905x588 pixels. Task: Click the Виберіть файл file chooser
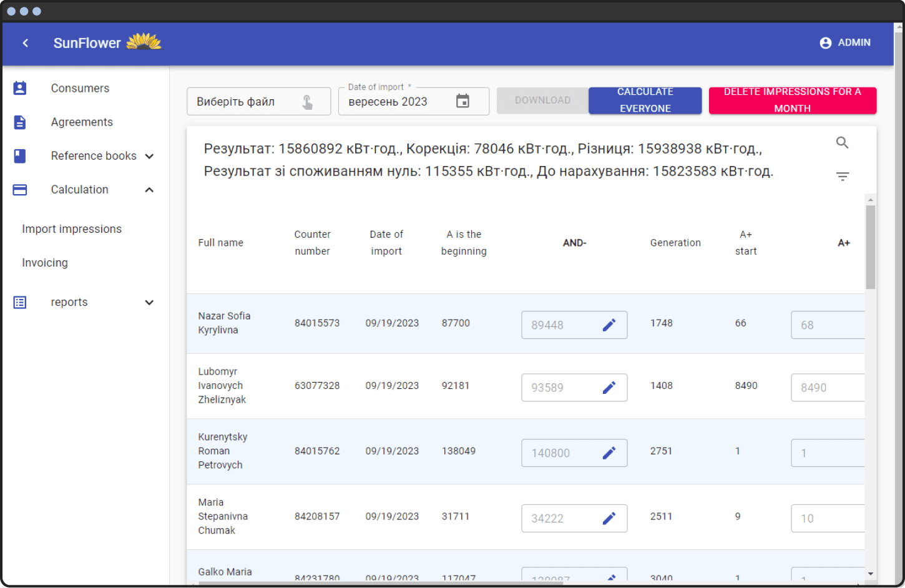(258, 102)
